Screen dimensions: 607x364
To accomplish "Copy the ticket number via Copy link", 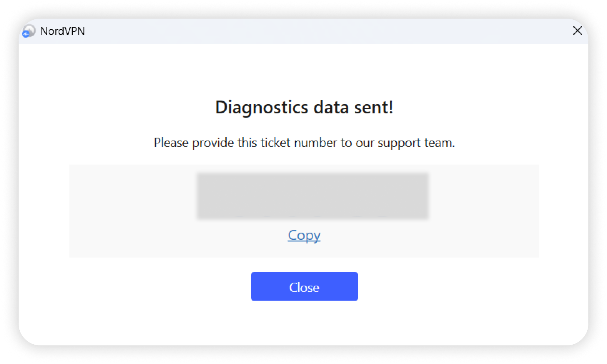I will [304, 235].
